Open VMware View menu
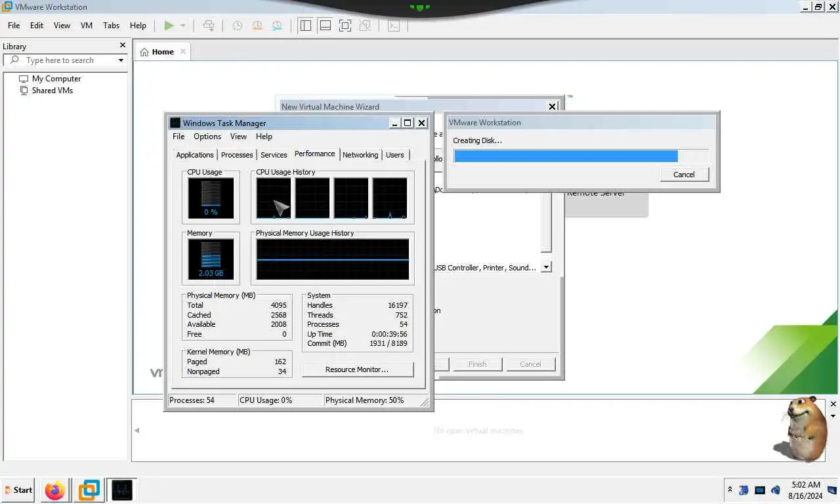 pyautogui.click(x=62, y=25)
